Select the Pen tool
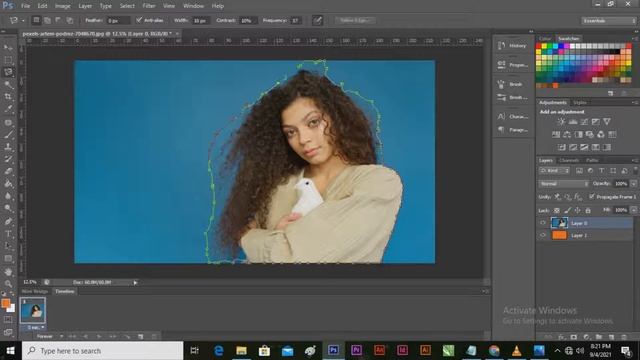The image size is (640, 360). pos(8,221)
